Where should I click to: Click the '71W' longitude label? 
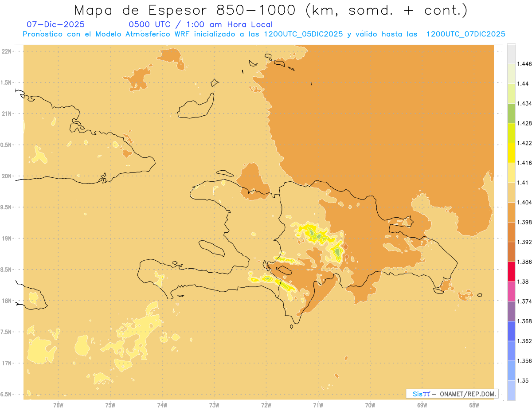(318, 405)
